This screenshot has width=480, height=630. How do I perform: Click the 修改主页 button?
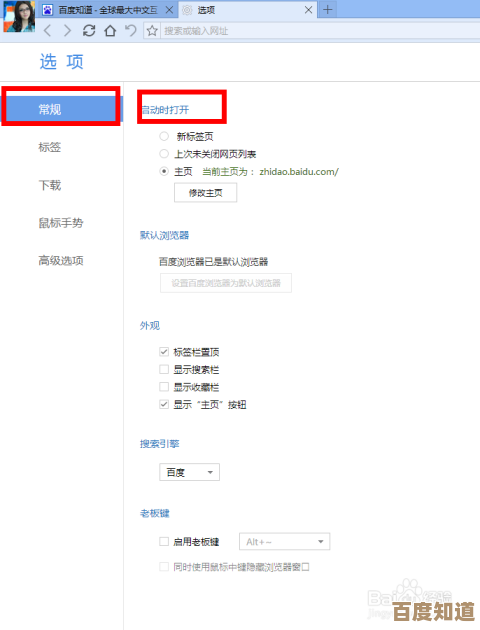pyautogui.click(x=205, y=193)
